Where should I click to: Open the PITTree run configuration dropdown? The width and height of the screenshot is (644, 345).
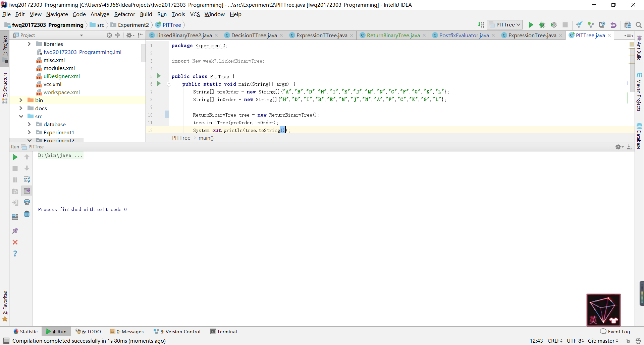(505, 25)
